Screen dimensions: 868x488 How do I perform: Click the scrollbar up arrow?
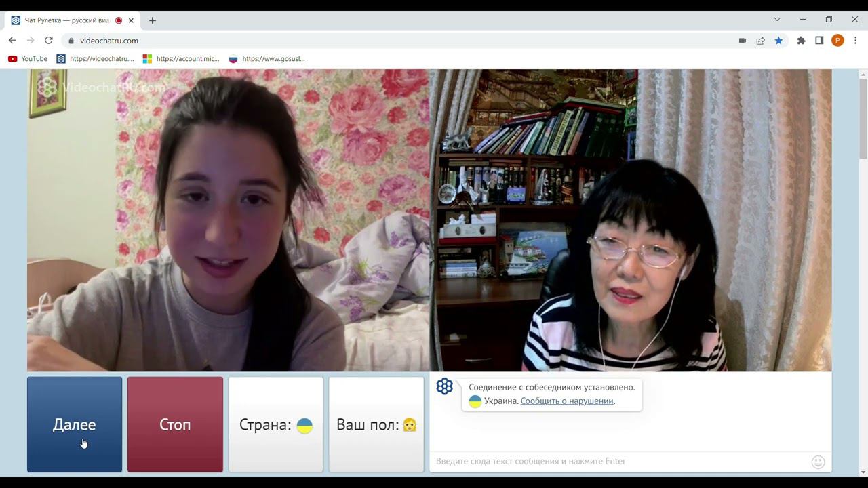click(863, 74)
